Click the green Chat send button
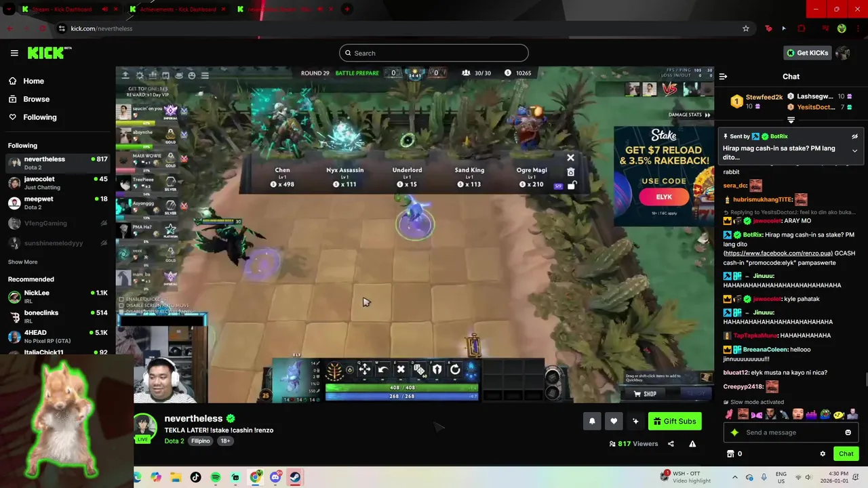This screenshot has width=868, height=488. [846, 453]
